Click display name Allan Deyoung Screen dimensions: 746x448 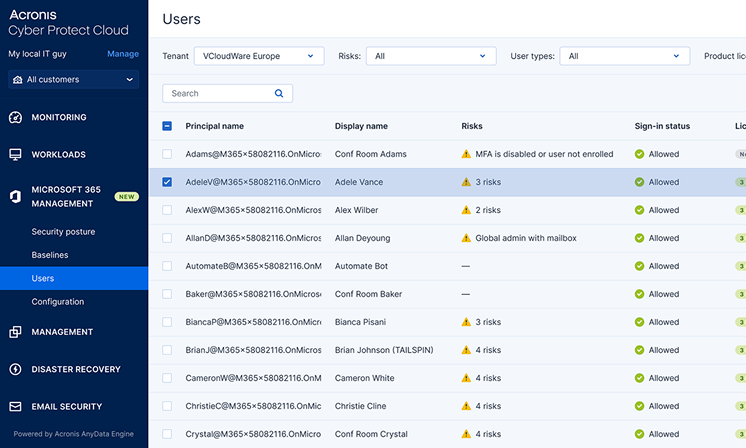363,238
